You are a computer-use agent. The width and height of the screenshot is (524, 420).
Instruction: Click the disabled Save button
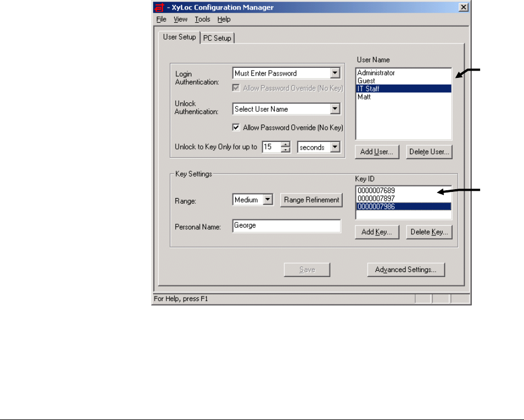307,270
